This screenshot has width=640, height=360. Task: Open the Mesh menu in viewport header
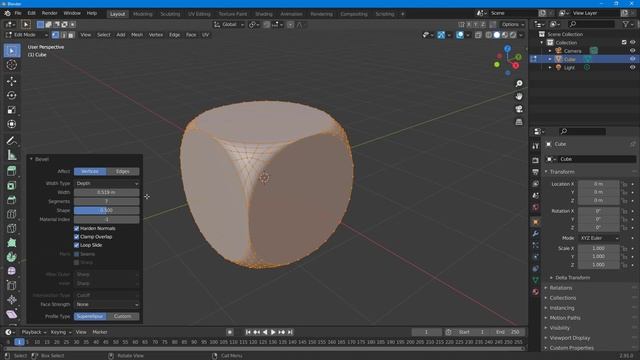coord(137,35)
